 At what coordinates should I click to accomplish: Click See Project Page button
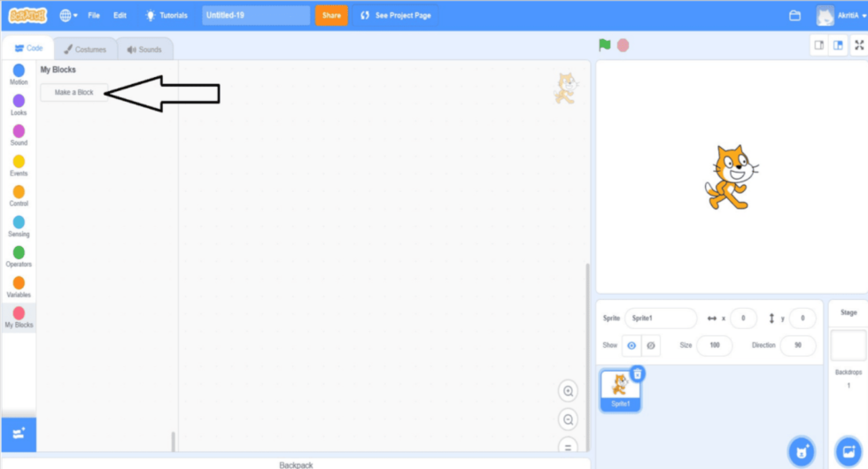396,16
